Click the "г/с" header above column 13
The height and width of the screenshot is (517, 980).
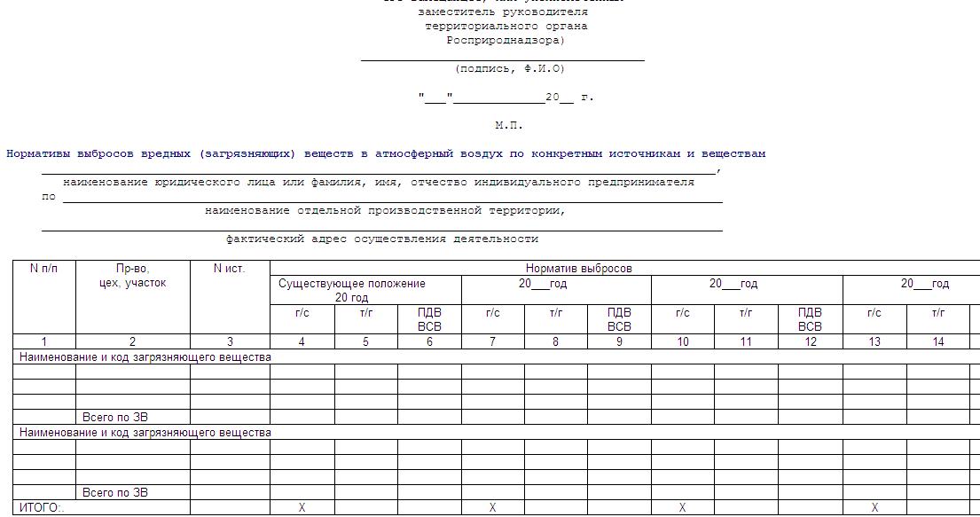[874, 313]
